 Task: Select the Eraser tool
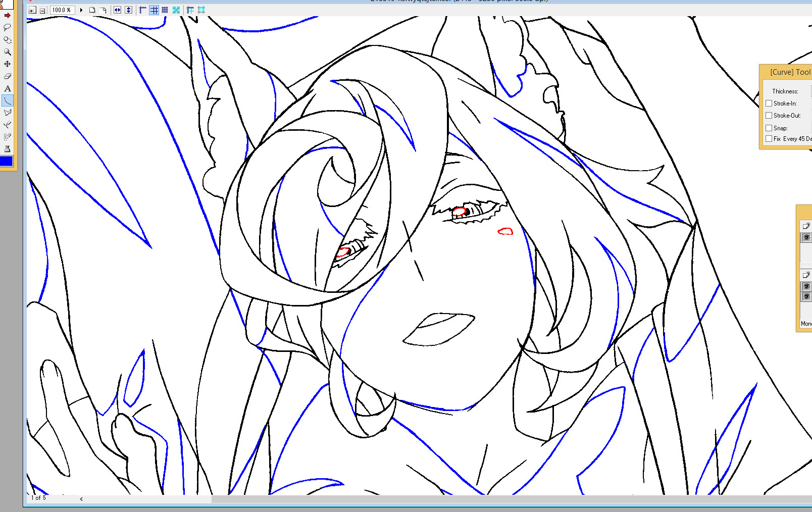point(7,76)
